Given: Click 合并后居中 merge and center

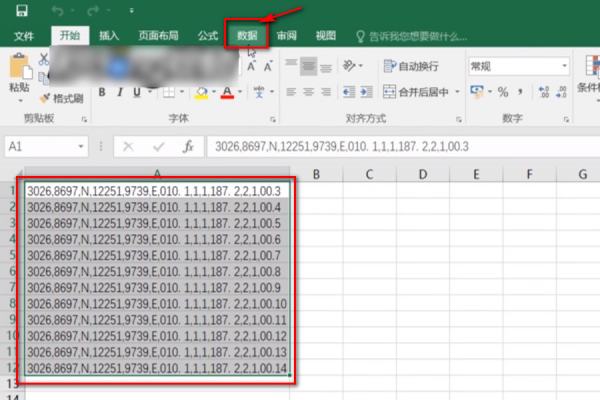Looking at the screenshot, I should [416, 92].
